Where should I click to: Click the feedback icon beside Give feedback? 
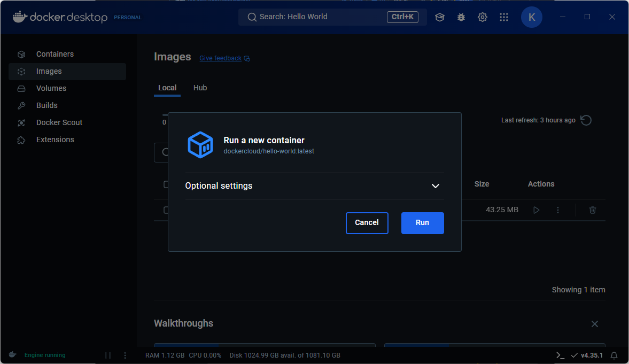247,59
